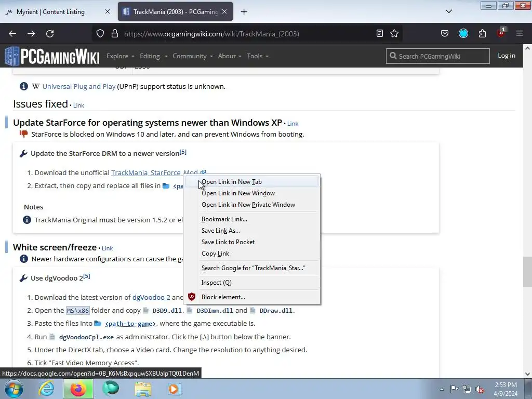This screenshot has width=532, height=399.
Task: Choose Block element from context menu
Action: click(252, 297)
